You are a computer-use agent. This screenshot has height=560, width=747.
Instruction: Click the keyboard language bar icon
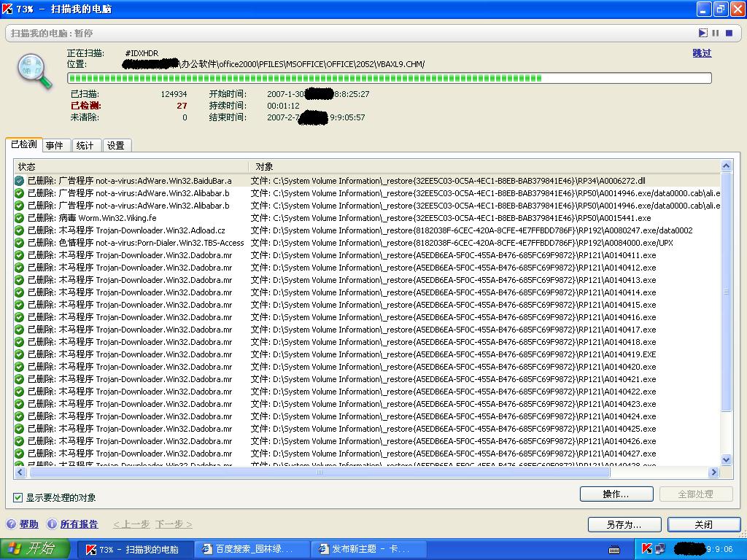point(614,550)
